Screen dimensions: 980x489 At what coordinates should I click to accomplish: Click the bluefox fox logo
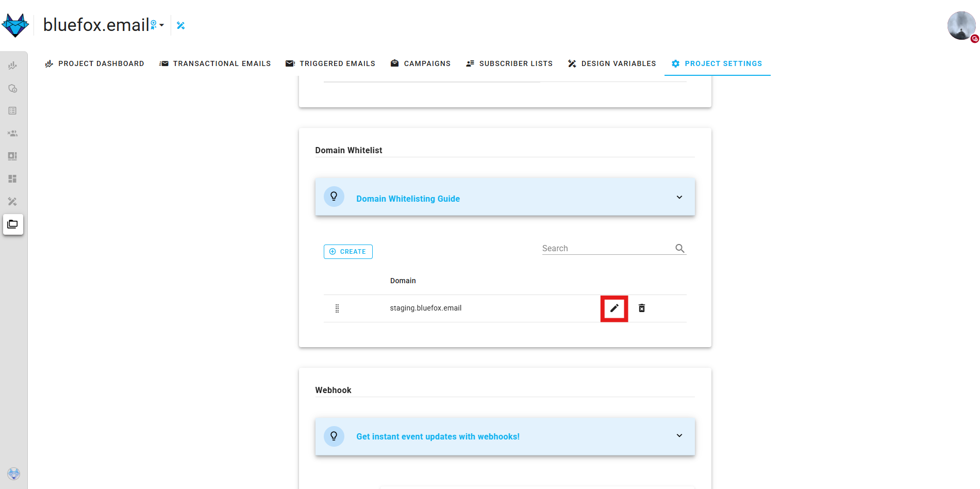coord(15,25)
